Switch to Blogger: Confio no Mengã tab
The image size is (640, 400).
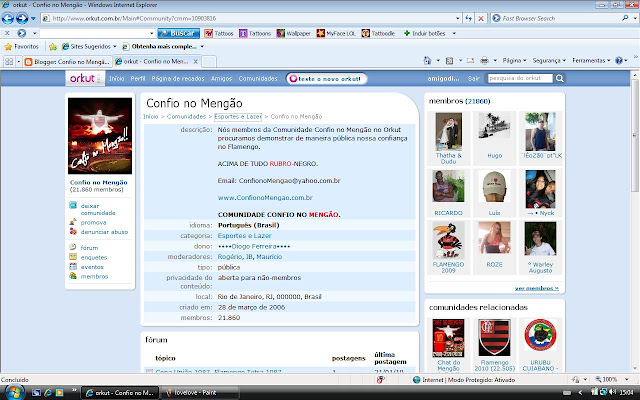pos(67,62)
